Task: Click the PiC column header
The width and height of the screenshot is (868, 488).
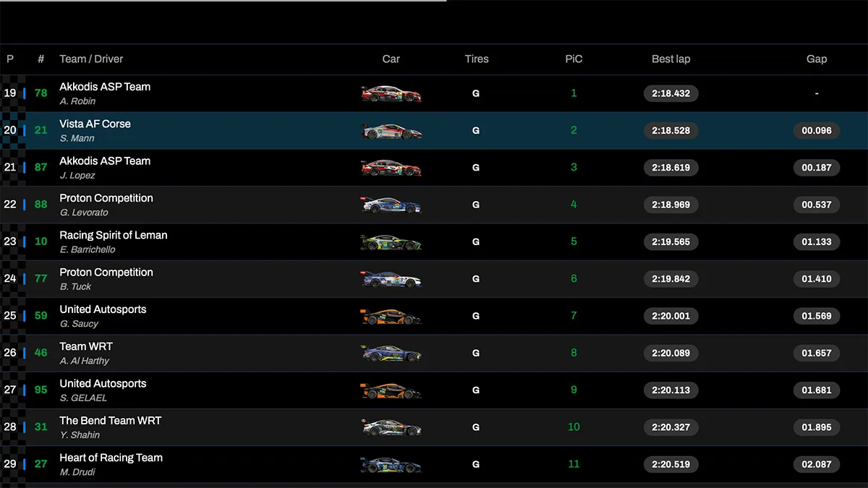Action: click(x=574, y=59)
